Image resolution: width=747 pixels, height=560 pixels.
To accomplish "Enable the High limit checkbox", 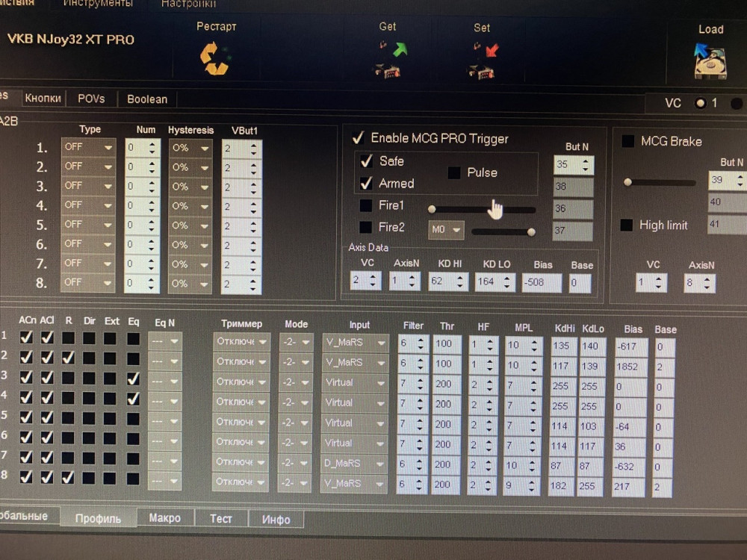I will coord(627,225).
